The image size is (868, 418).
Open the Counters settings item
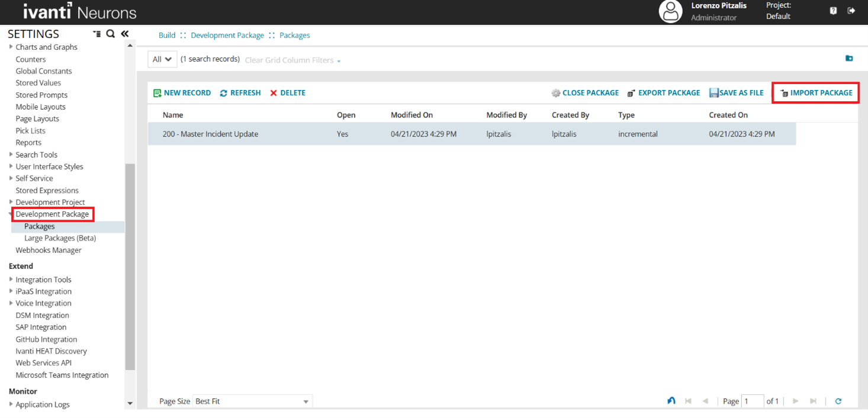click(31, 59)
